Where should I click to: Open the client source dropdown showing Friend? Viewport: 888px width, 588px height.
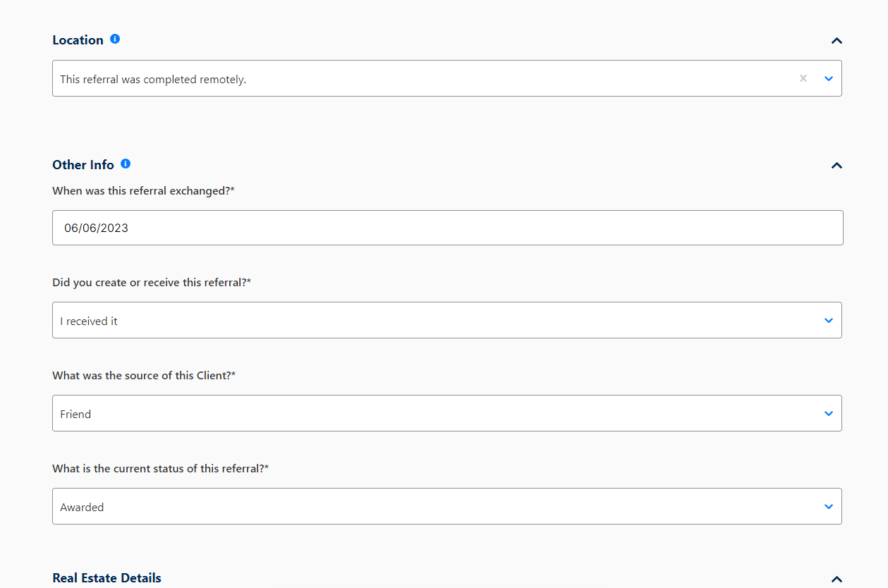447,413
